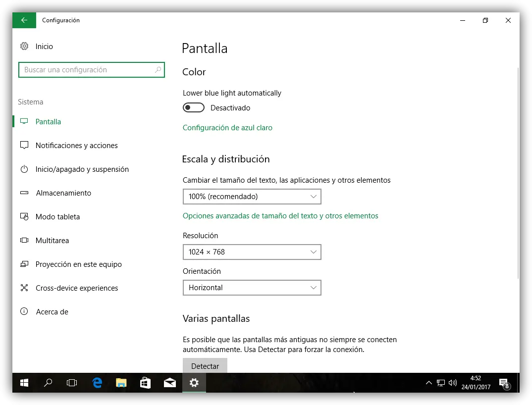This screenshot has width=532, height=405.
Task: Open the 100% (recomendado) scale dropdown
Action: 252,197
